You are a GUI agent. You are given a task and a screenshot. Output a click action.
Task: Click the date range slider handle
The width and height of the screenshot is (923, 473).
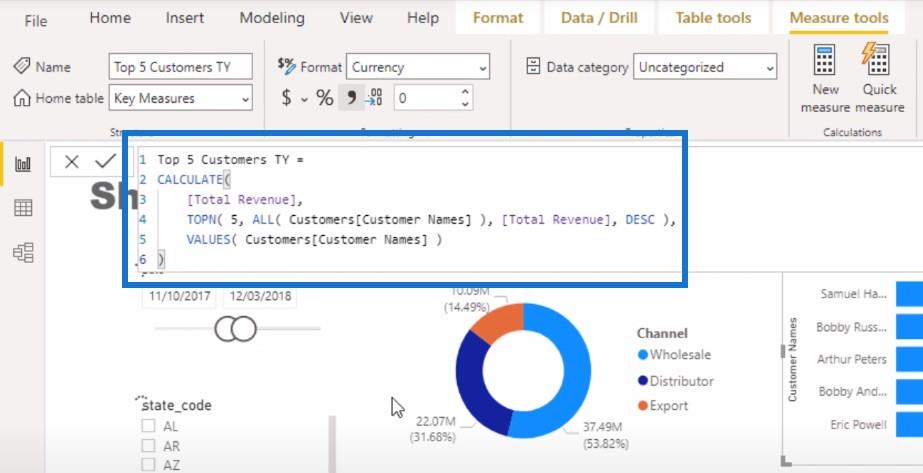(x=235, y=328)
